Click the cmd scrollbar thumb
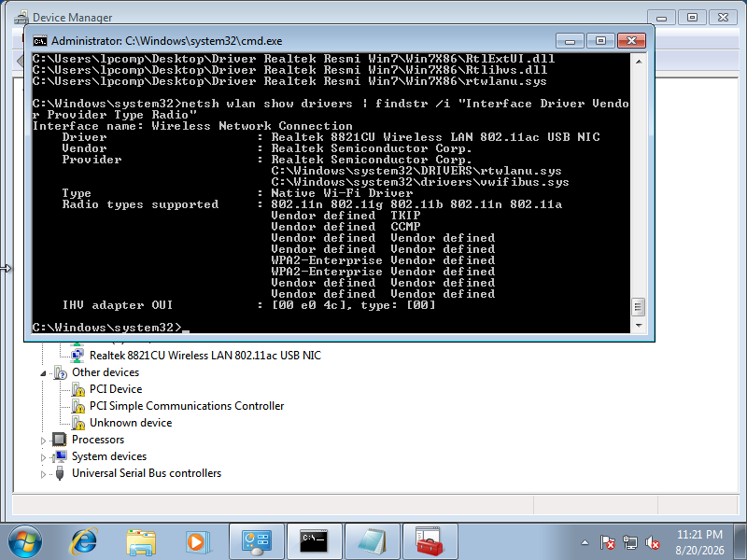 (x=639, y=307)
